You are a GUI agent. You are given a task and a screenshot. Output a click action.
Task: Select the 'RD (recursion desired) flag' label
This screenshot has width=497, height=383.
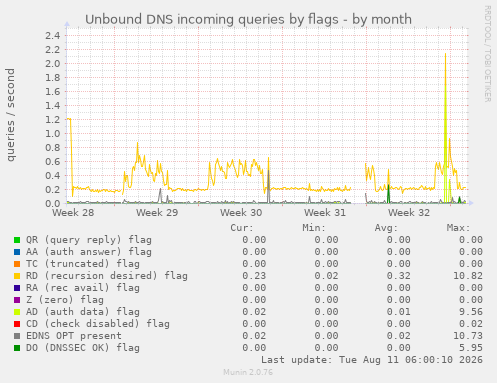pos(107,276)
